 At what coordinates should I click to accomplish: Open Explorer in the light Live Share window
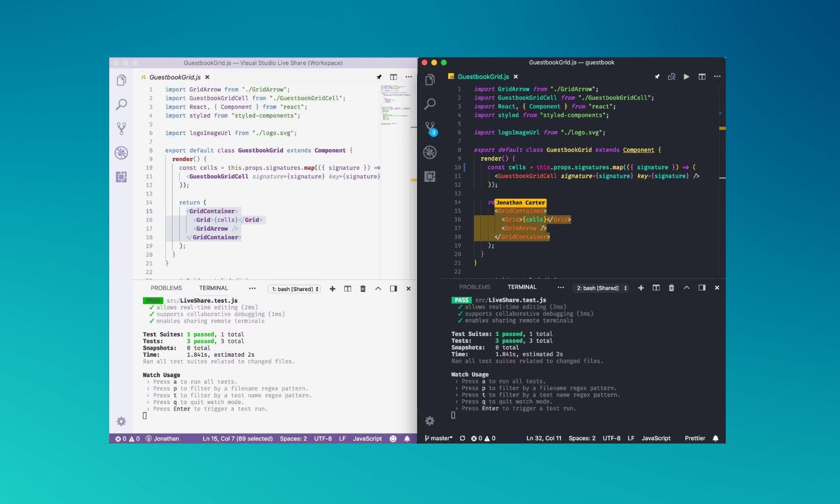(x=121, y=81)
